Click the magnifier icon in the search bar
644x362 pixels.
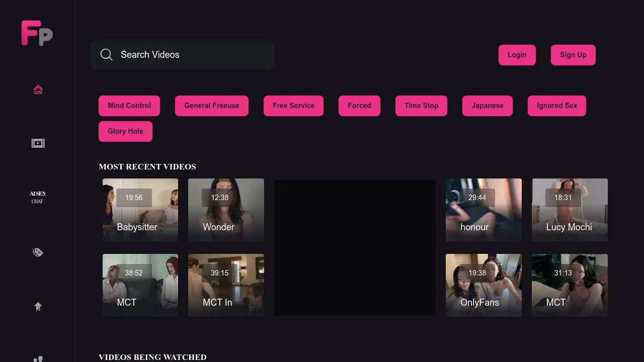pyautogui.click(x=106, y=54)
